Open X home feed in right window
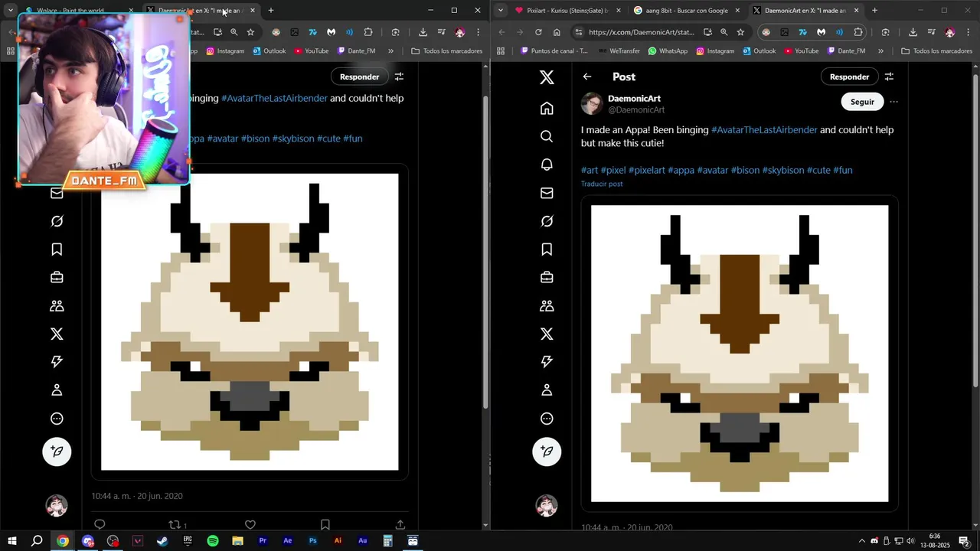The height and width of the screenshot is (551, 980). pos(547,109)
